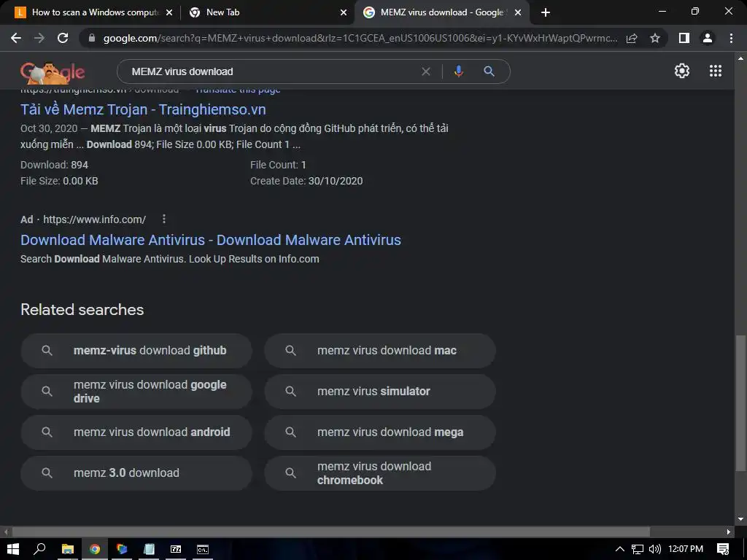Open File Explorer from taskbar

[x=68, y=549]
